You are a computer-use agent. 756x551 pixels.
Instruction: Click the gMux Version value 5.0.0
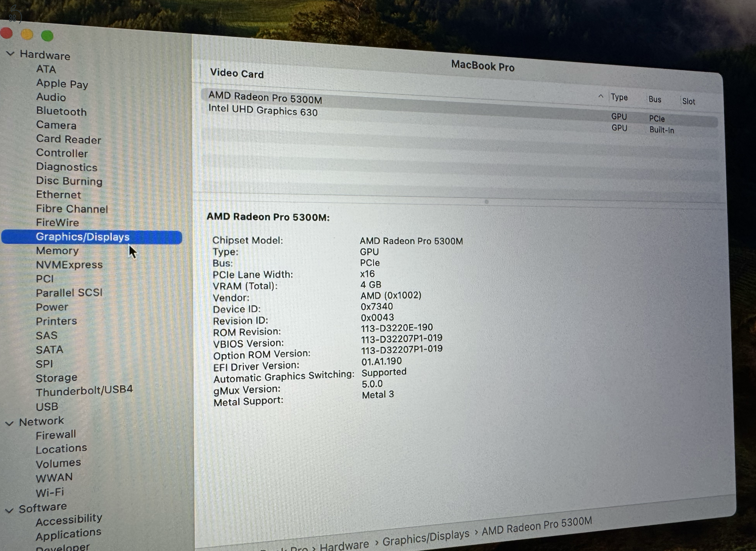point(372,384)
